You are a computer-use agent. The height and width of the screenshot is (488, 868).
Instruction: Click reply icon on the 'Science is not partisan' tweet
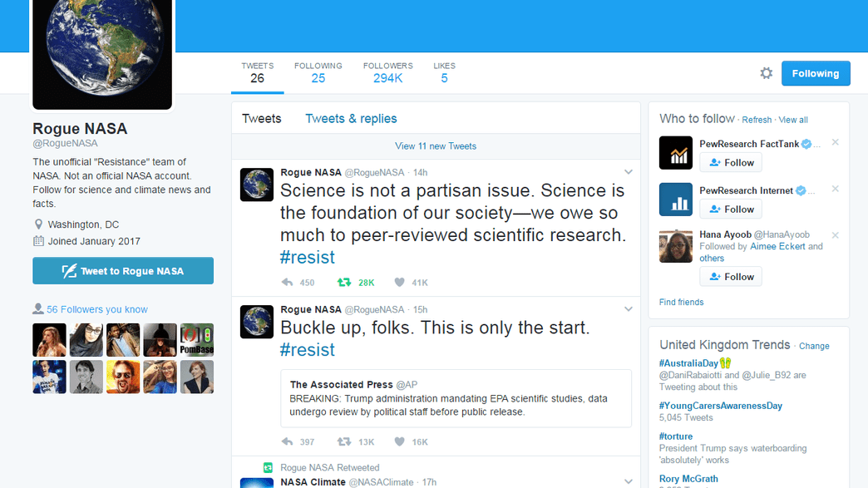(x=288, y=283)
